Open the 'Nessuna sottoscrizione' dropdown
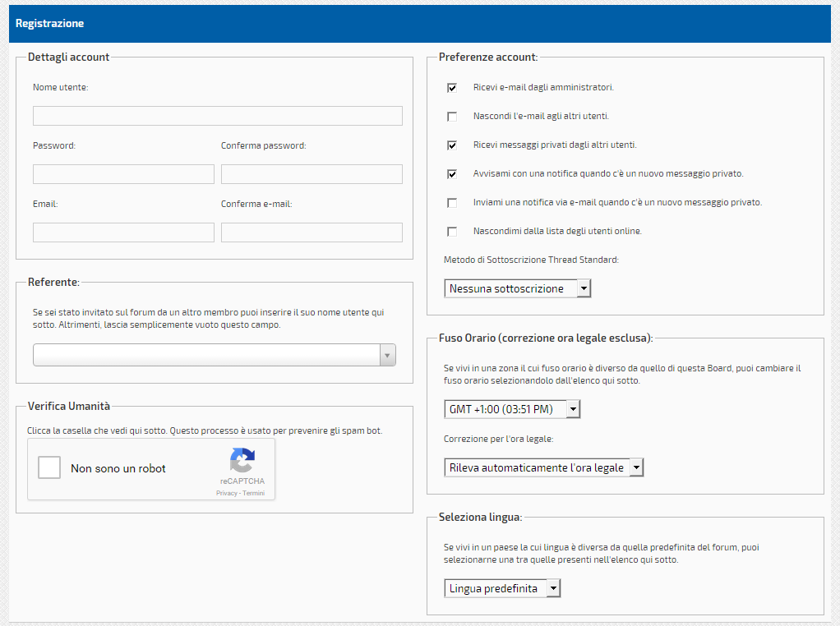 pyautogui.click(x=518, y=288)
